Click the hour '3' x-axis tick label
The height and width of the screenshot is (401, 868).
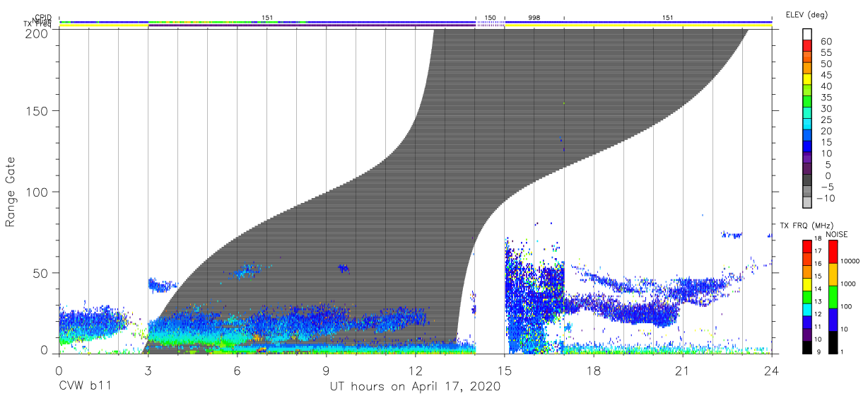[148, 371]
